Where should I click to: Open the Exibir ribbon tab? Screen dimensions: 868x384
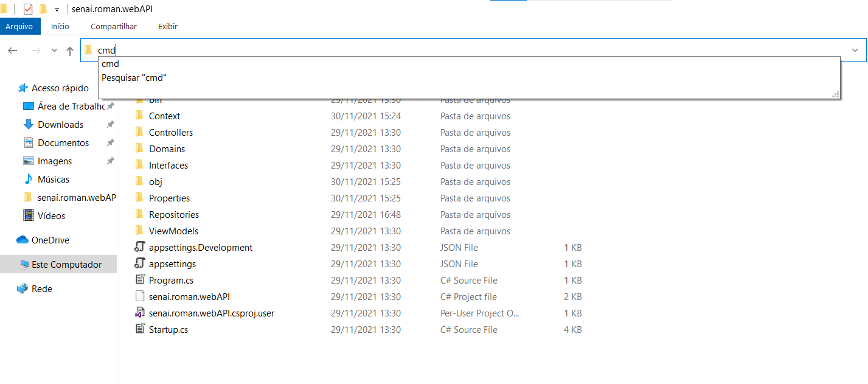click(168, 26)
